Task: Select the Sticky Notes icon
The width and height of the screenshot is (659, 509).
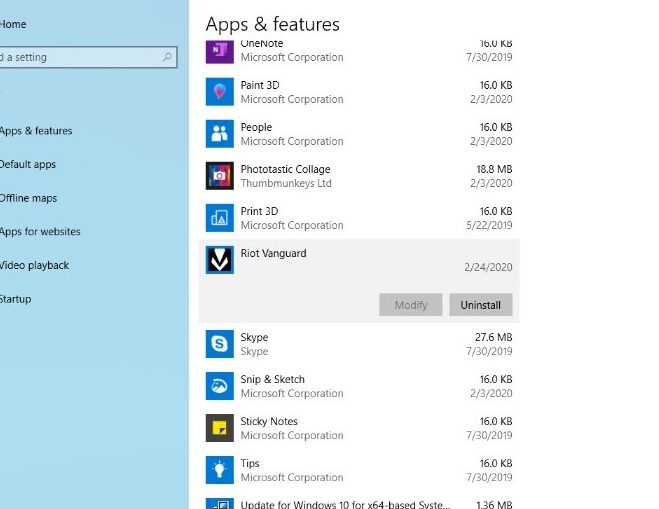Action: (220, 428)
